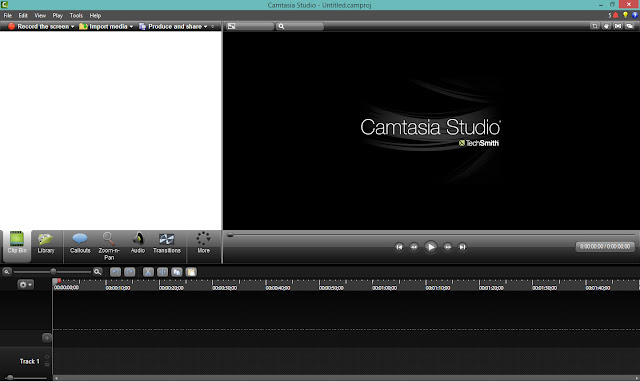
Task: Open the View menu
Action: [40, 16]
